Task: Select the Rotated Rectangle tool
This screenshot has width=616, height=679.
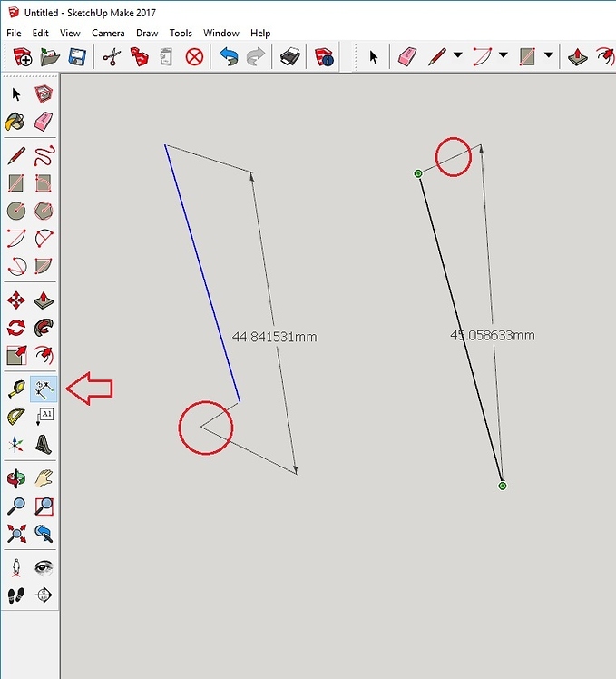Action: (44, 183)
